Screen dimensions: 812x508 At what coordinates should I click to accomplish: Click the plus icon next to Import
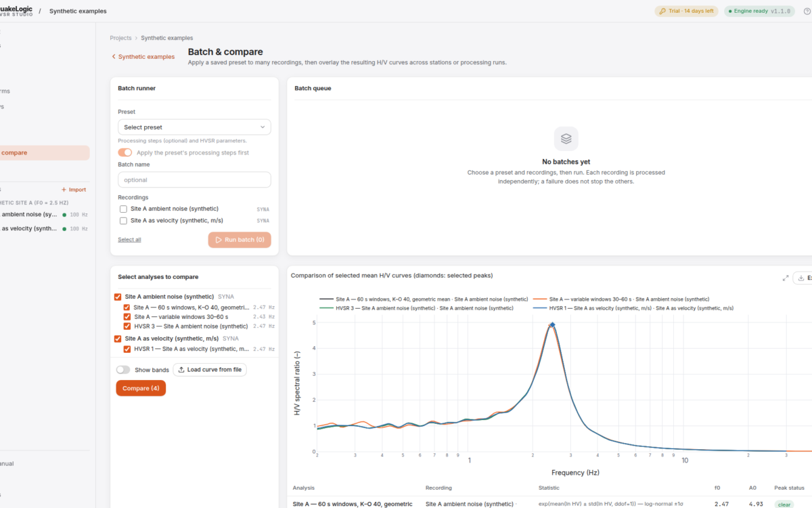click(x=64, y=190)
